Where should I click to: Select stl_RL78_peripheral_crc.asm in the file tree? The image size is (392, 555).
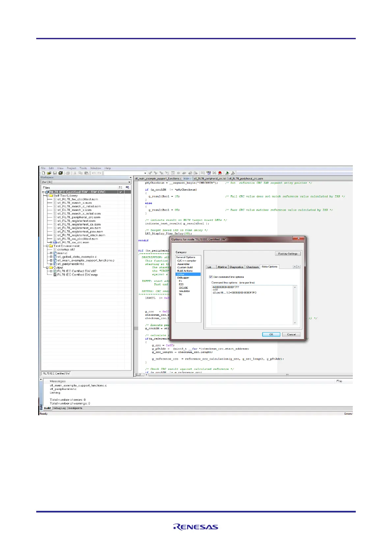tap(79, 217)
